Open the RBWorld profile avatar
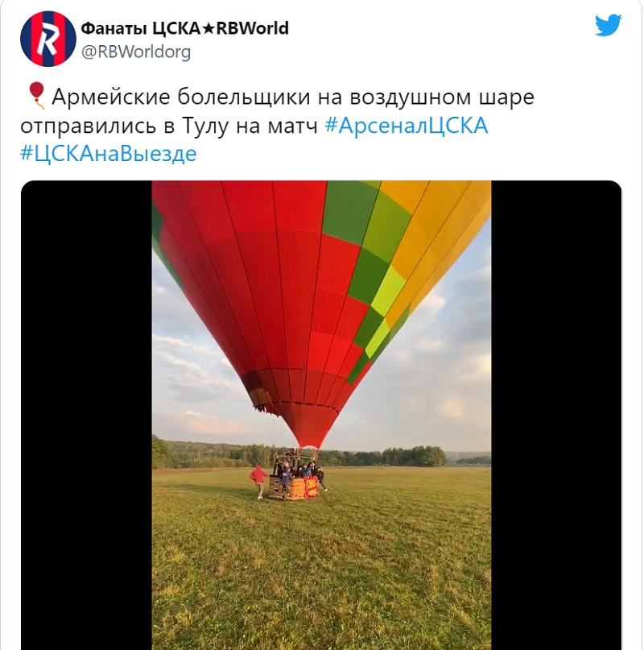Screen dimensions: 644x650 click(x=48, y=39)
